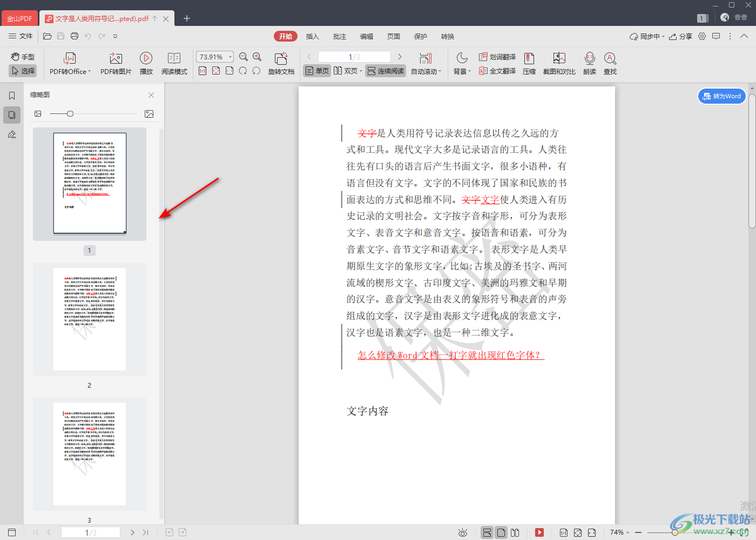Switch to the 插入 ribbon tab

pyautogui.click(x=313, y=36)
